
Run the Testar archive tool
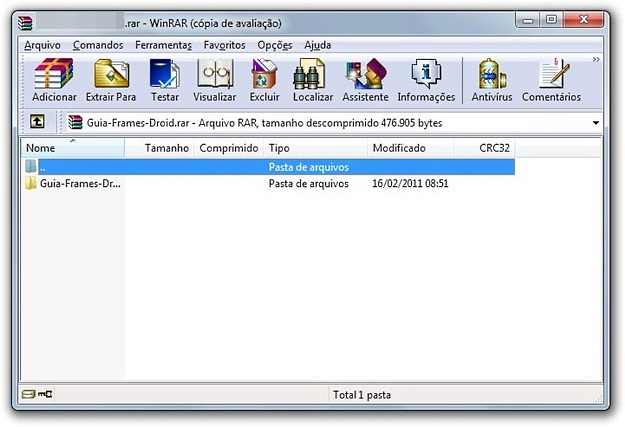pyautogui.click(x=164, y=80)
